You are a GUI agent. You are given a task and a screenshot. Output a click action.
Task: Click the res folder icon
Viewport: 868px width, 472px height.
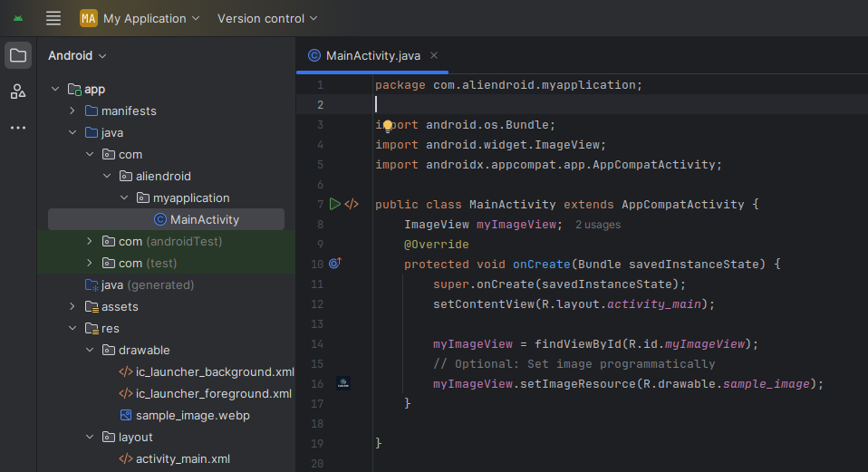pos(92,328)
